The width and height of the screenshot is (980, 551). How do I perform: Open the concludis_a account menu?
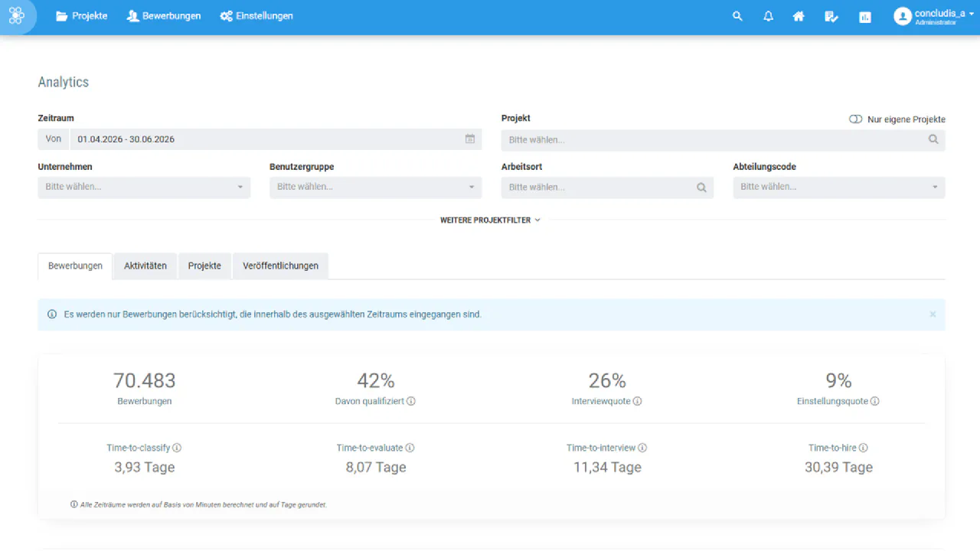pos(933,17)
